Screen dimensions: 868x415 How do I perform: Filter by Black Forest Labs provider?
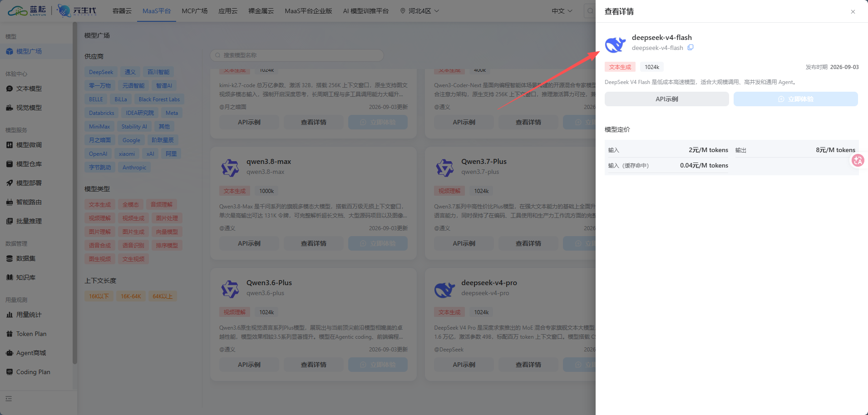coord(159,99)
